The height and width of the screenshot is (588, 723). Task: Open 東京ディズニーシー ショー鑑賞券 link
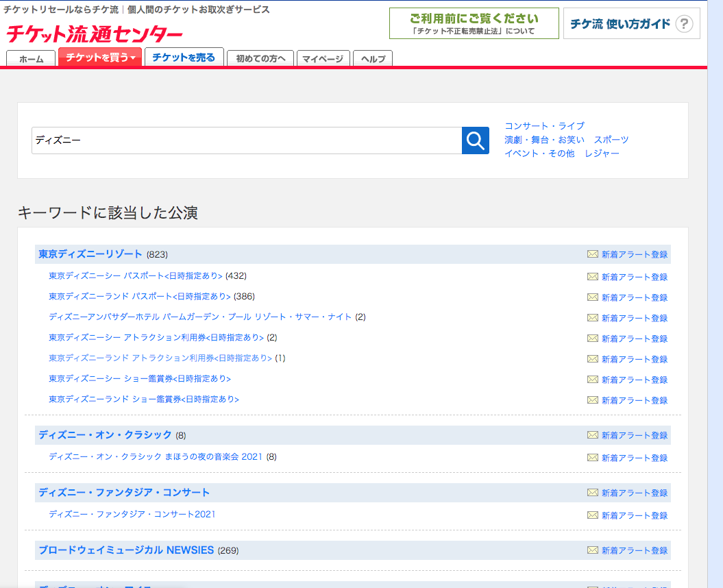(140, 378)
